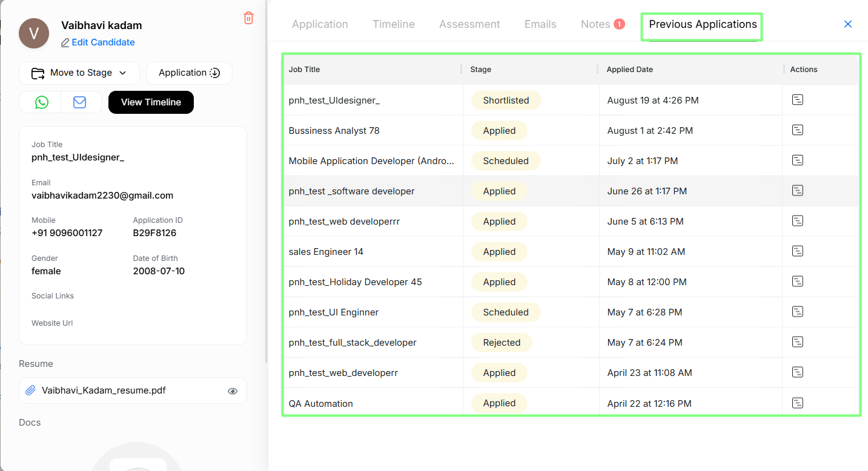Select the QA Automation job title
The width and height of the screenshot is (868, 471).
[x=321, y=404]
